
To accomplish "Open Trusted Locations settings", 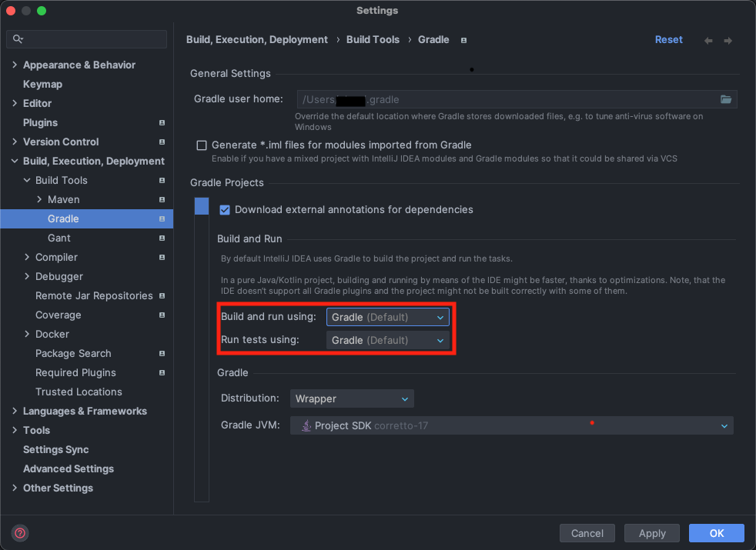I will point(79,392).
